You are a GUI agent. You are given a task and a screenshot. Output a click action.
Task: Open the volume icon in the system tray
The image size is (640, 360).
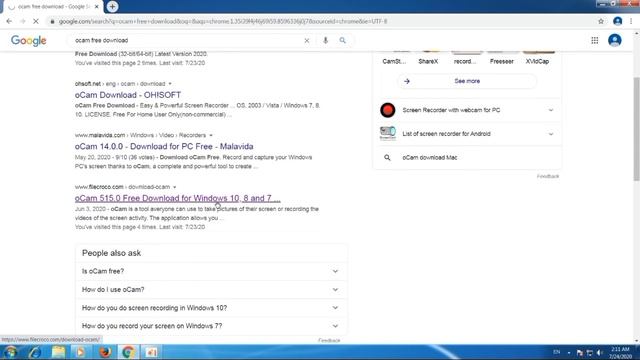[600, 353]
